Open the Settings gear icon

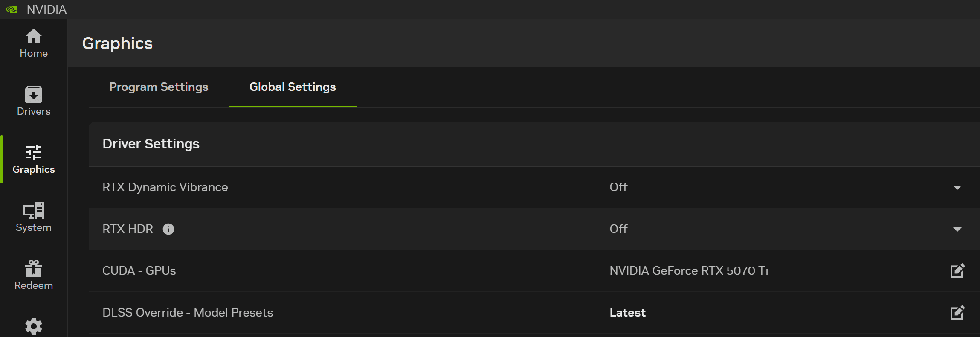(34, 326)
